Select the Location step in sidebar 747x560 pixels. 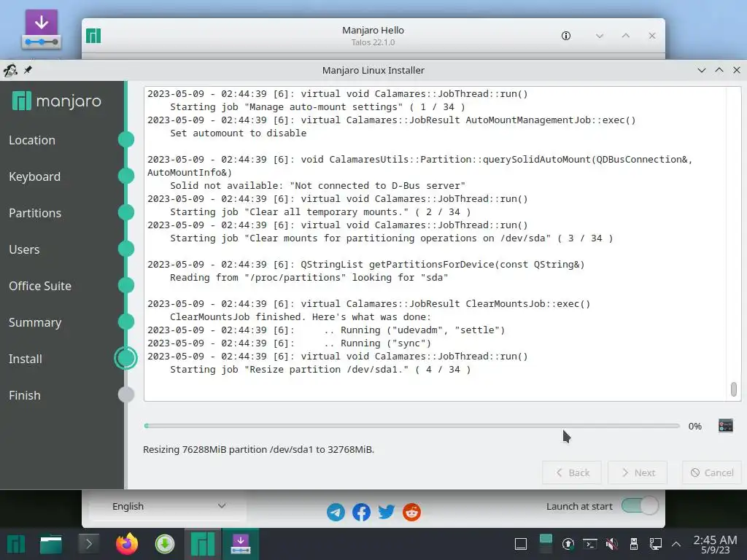(32, 140)
